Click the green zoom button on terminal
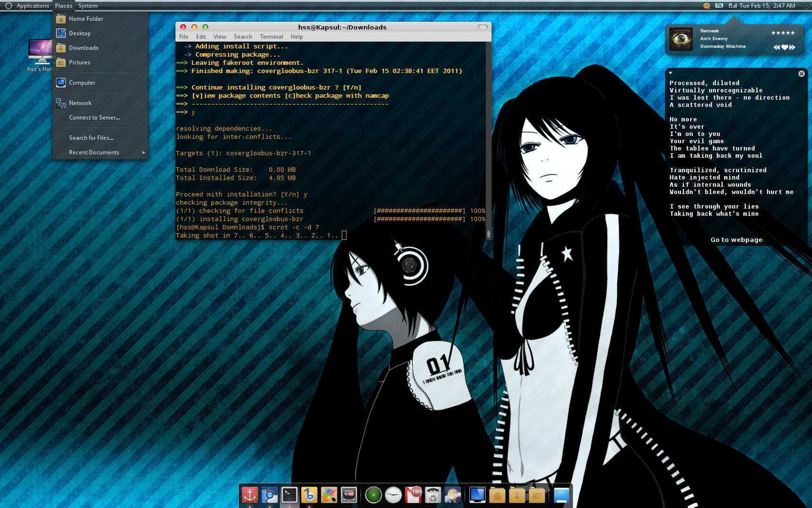 pos(205,27)
